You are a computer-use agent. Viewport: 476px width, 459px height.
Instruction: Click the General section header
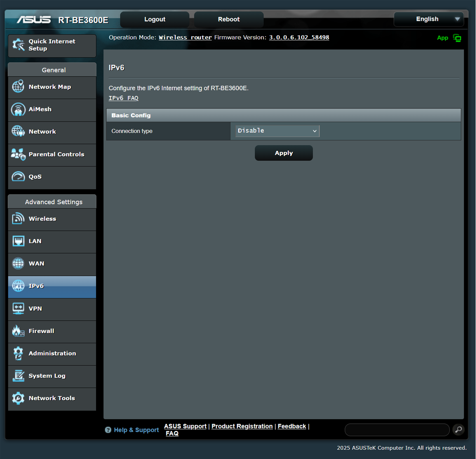pos(52,70)
